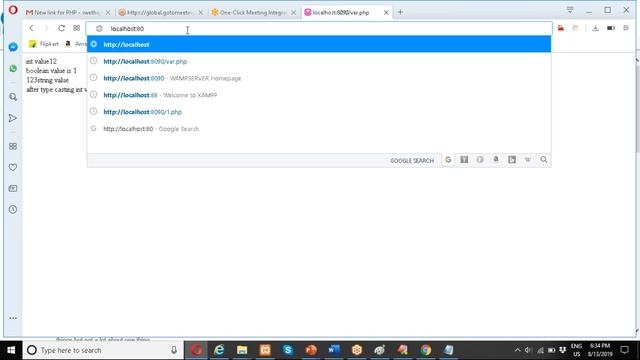Reload the page with refresh icon
The image size is (640, 360).
tap(61, 28)
